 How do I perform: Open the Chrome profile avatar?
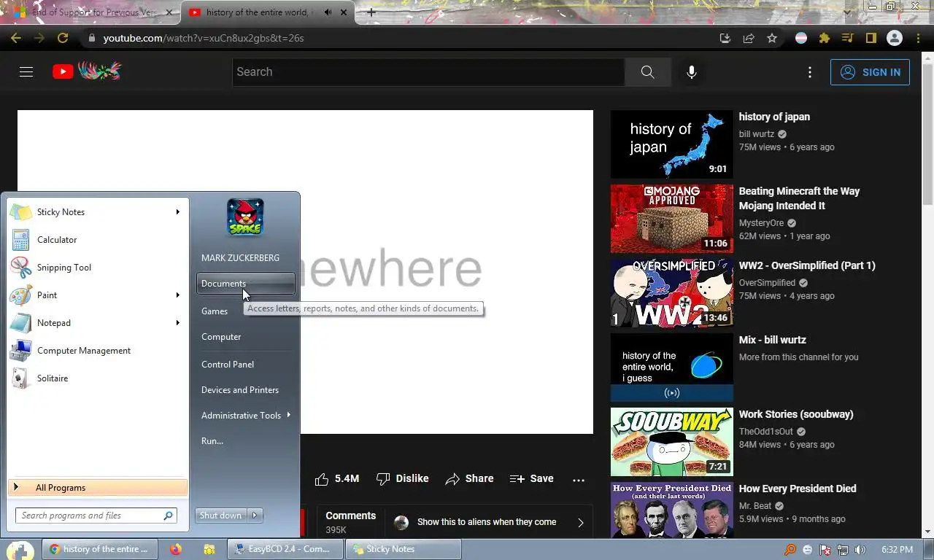(895, 38)
